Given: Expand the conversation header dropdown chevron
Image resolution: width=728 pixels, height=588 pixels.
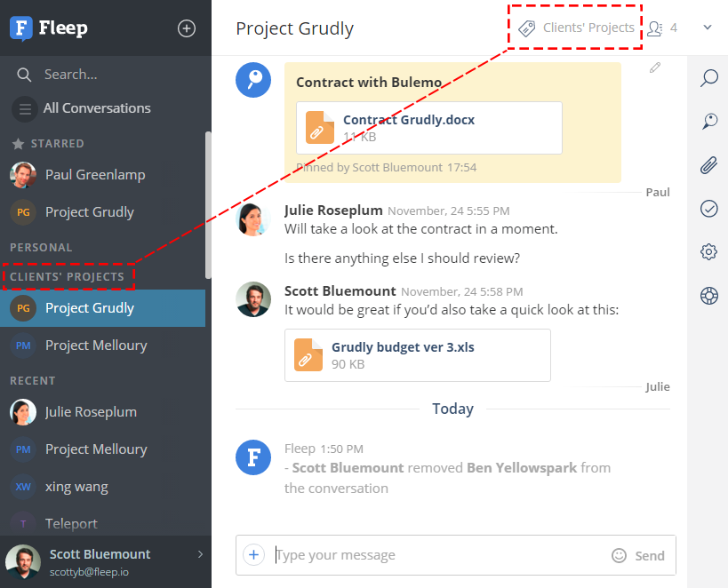Looking at the screenshot, I should coord(707,28).
